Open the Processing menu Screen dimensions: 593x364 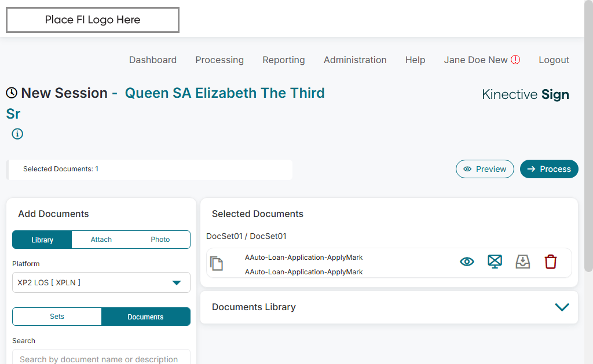click(219, 60)
